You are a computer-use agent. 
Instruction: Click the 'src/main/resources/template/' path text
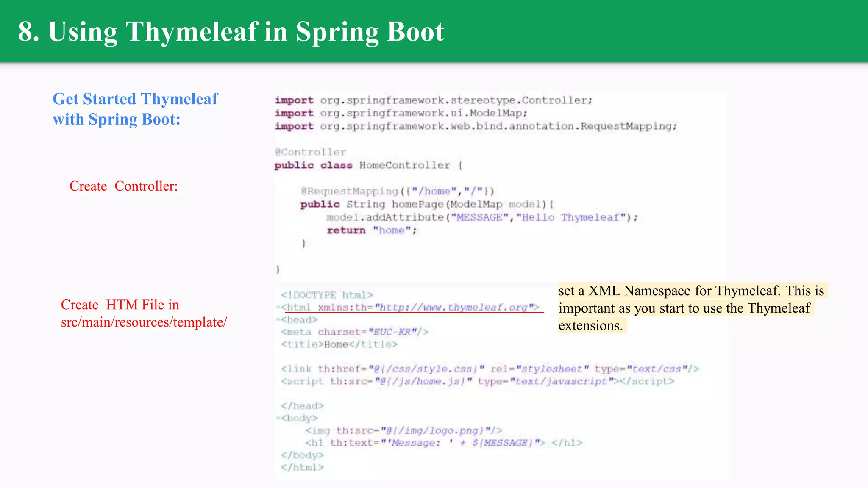144,322
